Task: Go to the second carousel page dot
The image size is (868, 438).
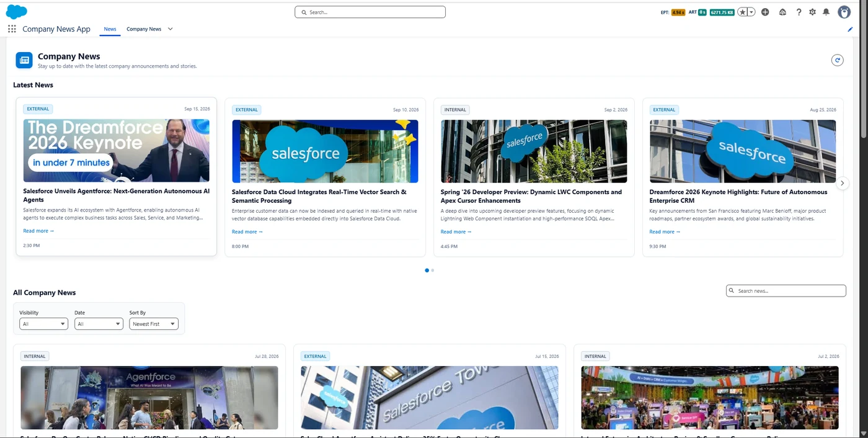Action: click(x=433, y=270)
